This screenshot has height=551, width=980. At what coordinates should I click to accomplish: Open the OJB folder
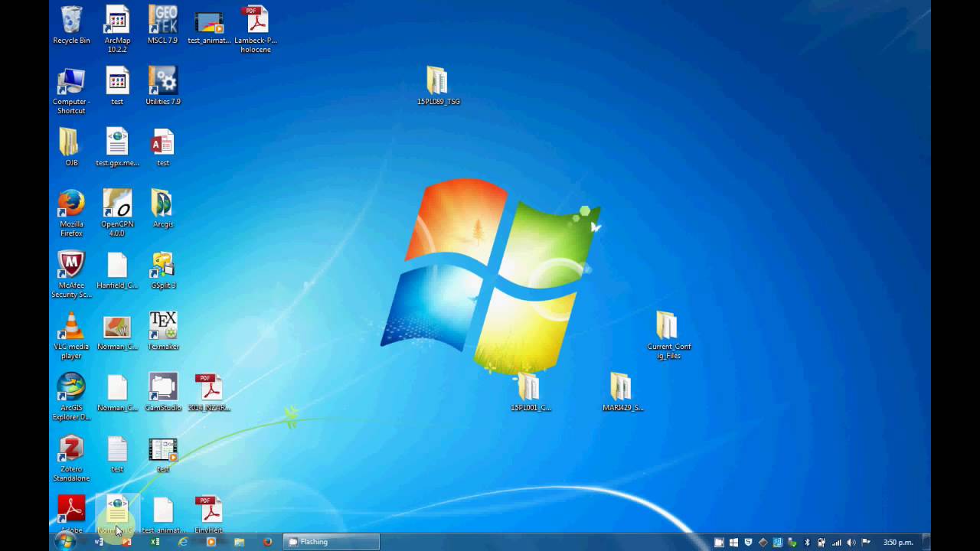pos(71,148)
